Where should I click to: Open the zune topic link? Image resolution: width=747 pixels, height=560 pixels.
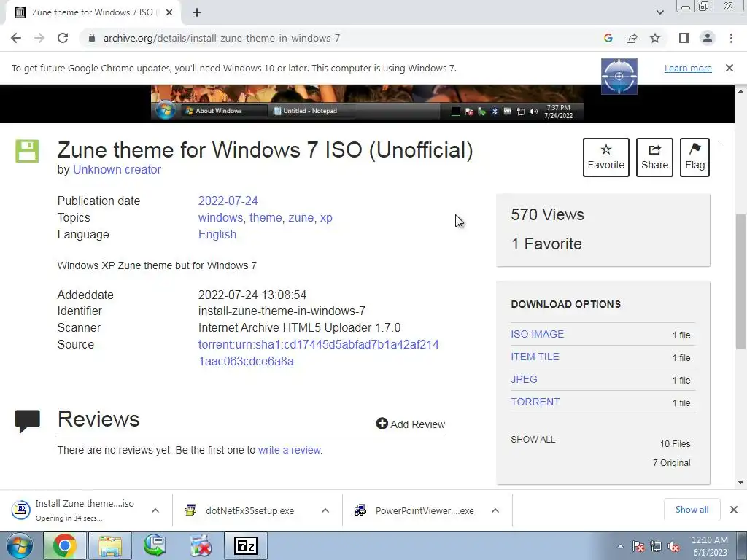tap(301, 217)
